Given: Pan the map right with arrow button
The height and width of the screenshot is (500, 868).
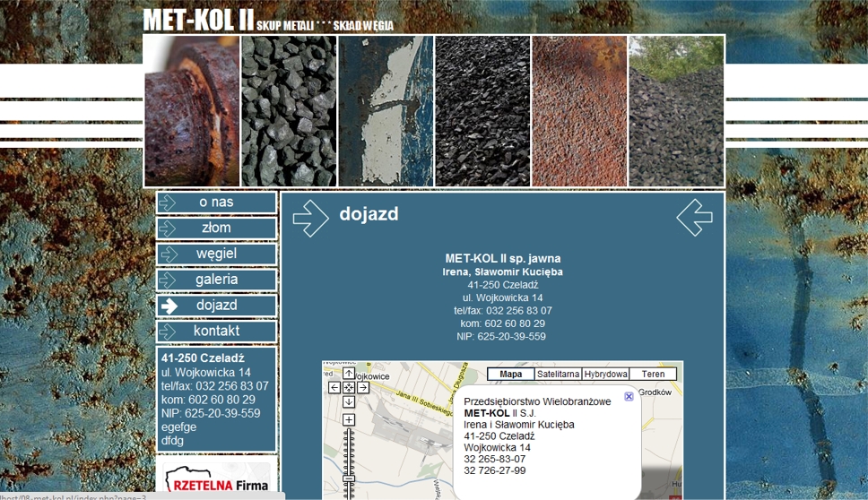Looking at the screenshot, I should point(363,388).
